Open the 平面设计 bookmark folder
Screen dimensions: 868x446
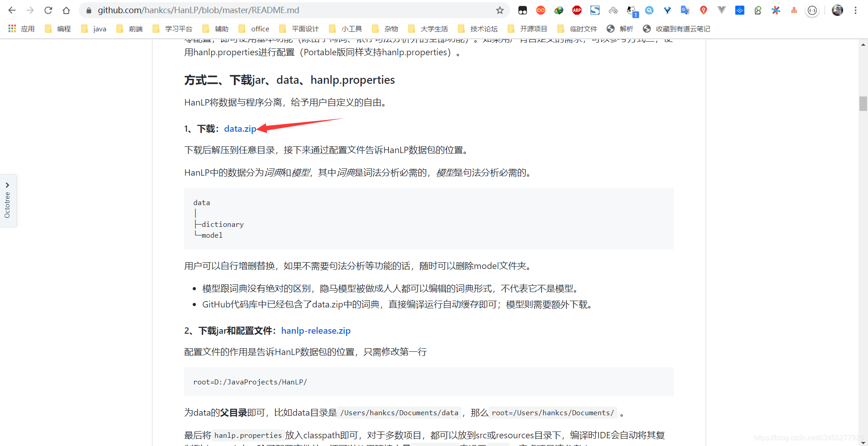coord(299,29)
